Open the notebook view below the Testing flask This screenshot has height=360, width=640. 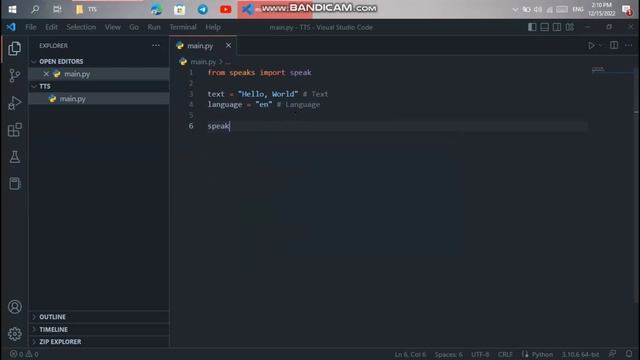point(14,184)
